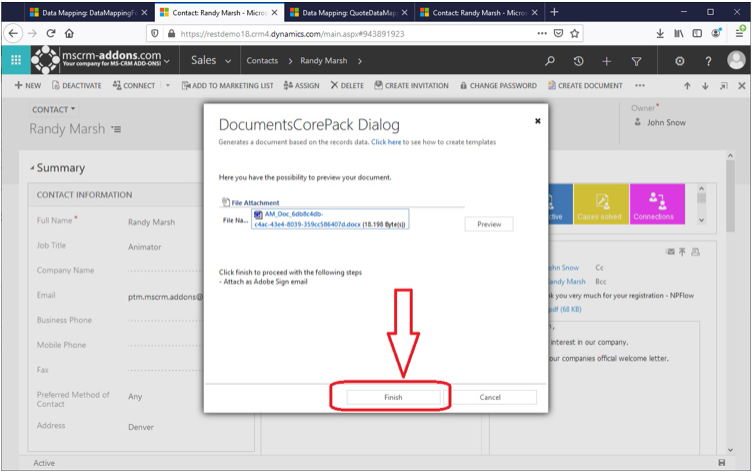Collapse the Summary section

click(32, 168)
